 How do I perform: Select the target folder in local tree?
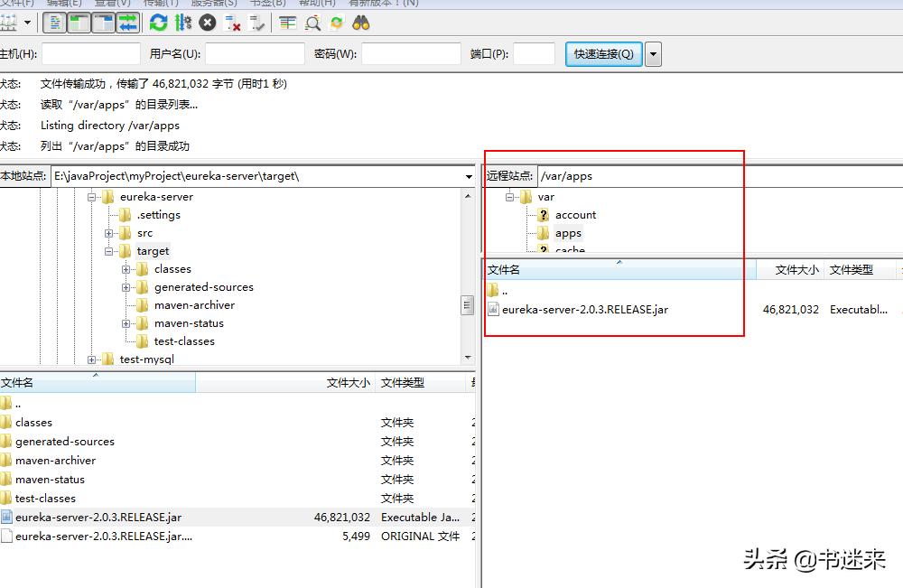click(153, 251)
